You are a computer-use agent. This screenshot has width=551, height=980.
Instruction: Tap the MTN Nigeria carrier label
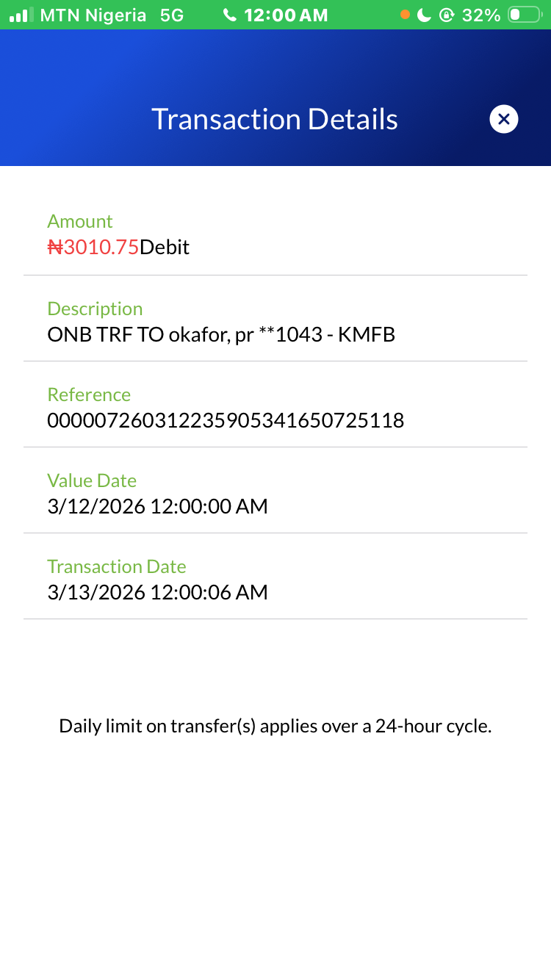pyautogui.click(x=93, y=15)
